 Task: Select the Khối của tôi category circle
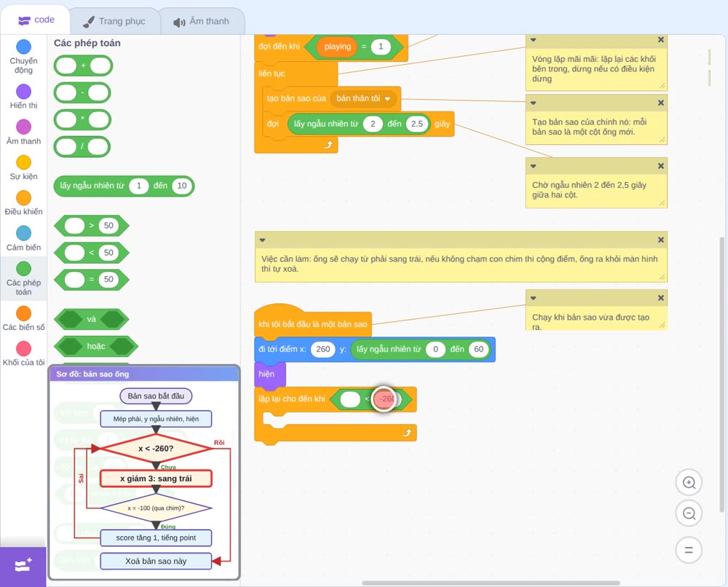24,348
